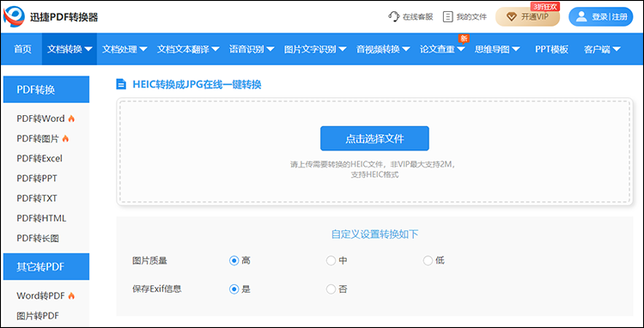Select 低 image quality option
This screenshot has width=644, height=328.
pyautogui.click(x=428, y=260)
